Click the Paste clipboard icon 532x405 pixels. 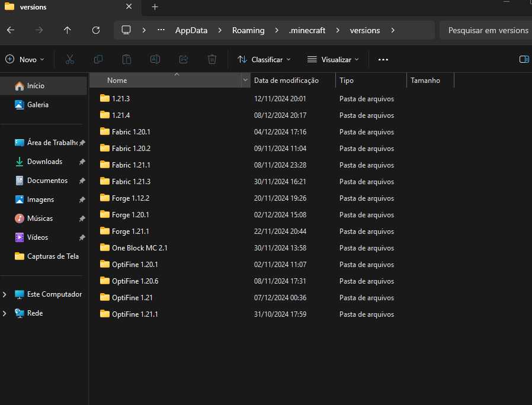[127, 59]
